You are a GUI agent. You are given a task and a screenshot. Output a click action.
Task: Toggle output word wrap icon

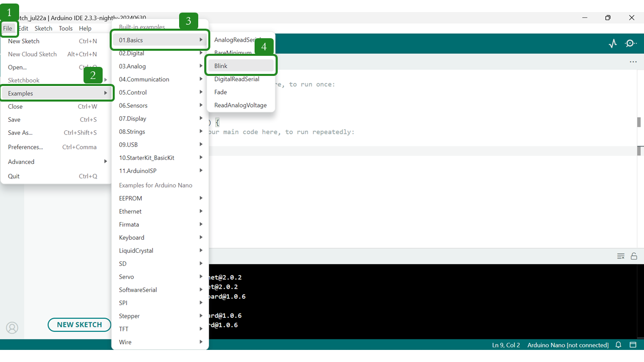[621, 256]
